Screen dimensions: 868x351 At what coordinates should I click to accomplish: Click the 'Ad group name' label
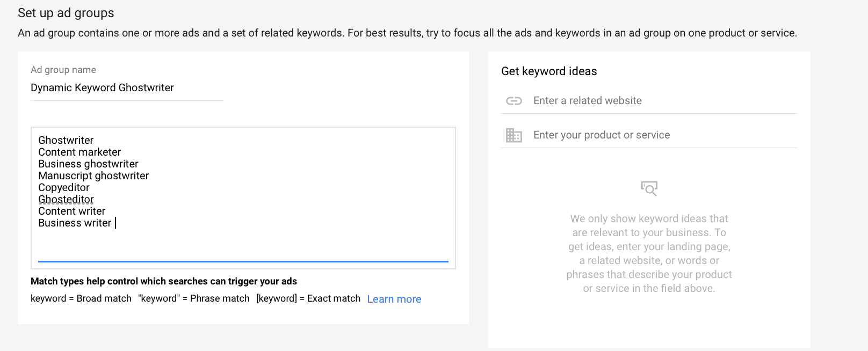tap(63, 70)
